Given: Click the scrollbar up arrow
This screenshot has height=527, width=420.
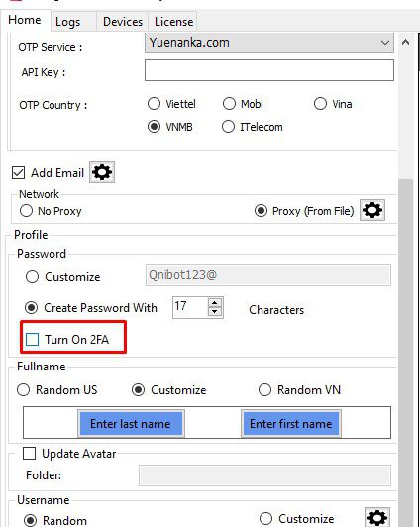Looking at the screenshot, I should (405, 42).
